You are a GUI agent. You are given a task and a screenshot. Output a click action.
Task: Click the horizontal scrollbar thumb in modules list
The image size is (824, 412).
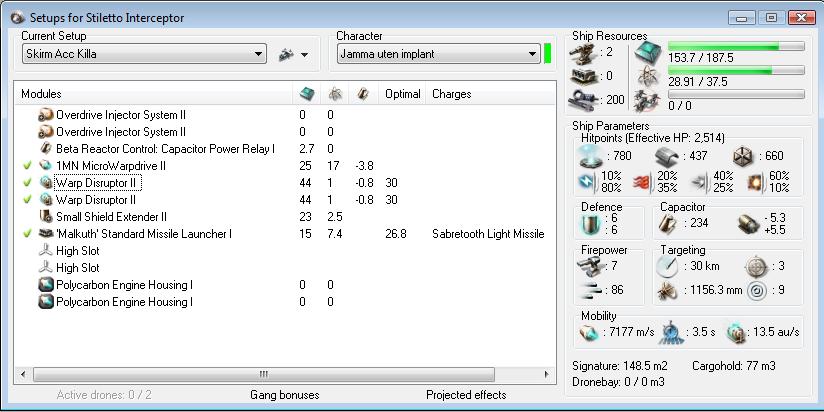[x=264, y=374]
